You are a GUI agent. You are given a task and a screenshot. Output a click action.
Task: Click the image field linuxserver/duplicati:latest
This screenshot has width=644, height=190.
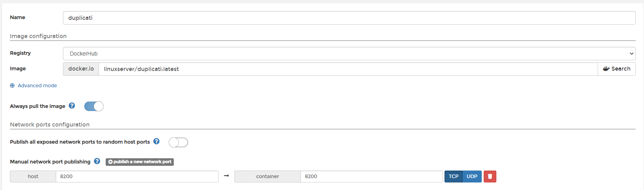pyautogui.click(x=348, y=69)
